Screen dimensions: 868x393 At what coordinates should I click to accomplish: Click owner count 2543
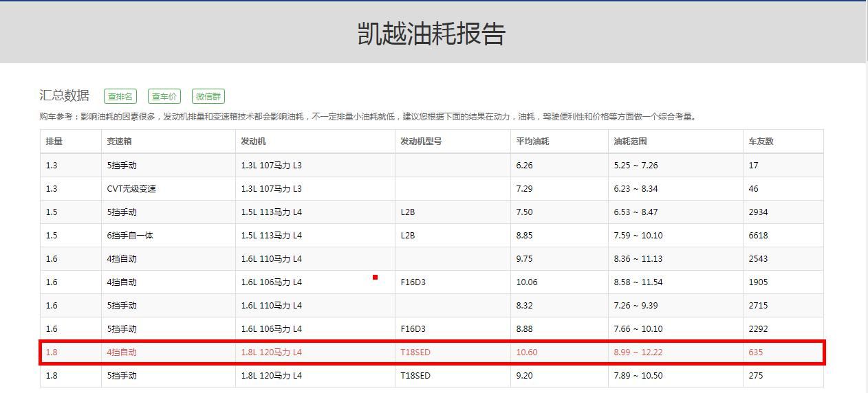[758, 258]
